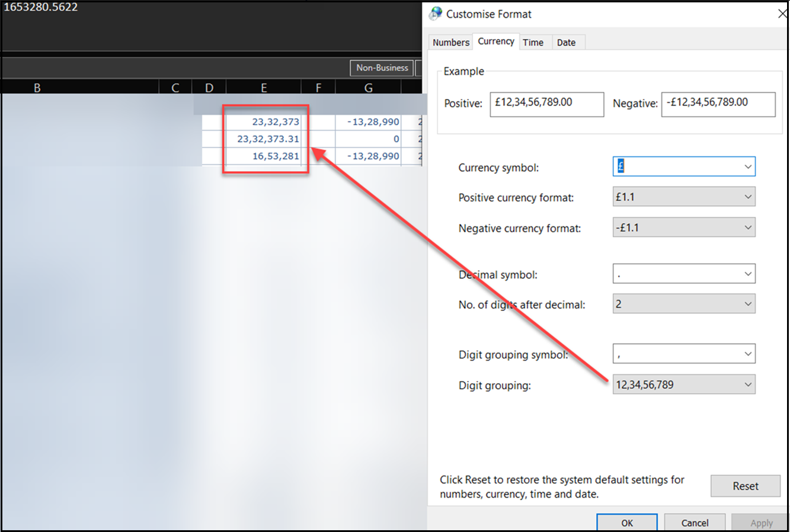The height and width of the screenshot is (532, 790).
Task: Click Cancel in Customise Format dialog
Action: coord(695,523)
